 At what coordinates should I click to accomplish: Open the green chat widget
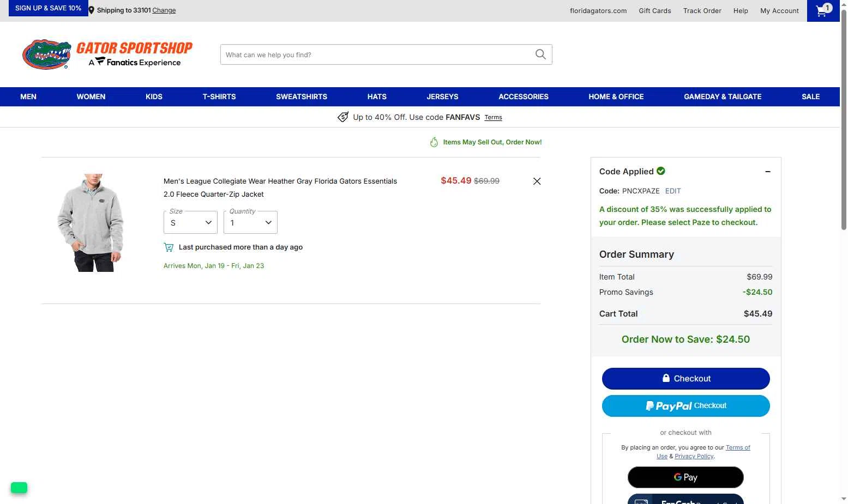coord(19,488)
